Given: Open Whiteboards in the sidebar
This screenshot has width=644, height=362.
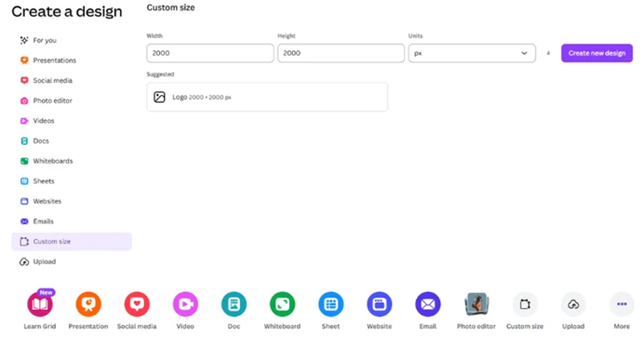Looking at the screenshot, I should pyautogui.click(x=72, y=161).
